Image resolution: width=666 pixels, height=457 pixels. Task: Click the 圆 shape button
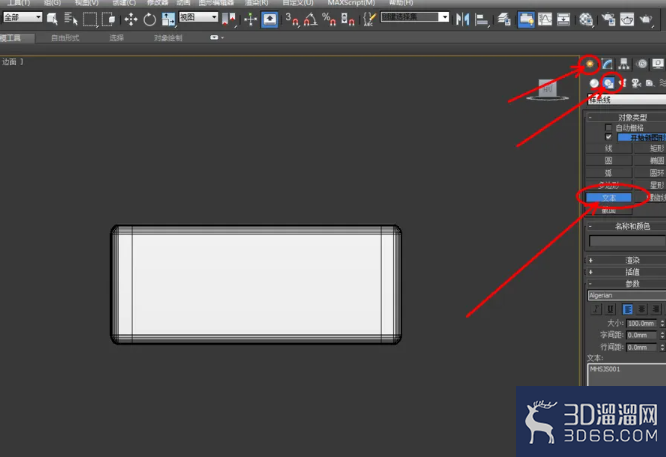609,161
